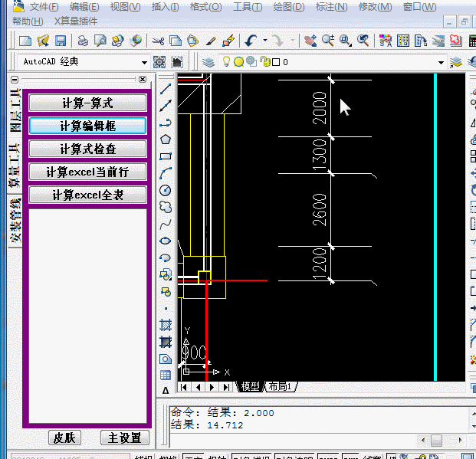
Task: Click the My Workspace home icon
Action: pos(177,62)
